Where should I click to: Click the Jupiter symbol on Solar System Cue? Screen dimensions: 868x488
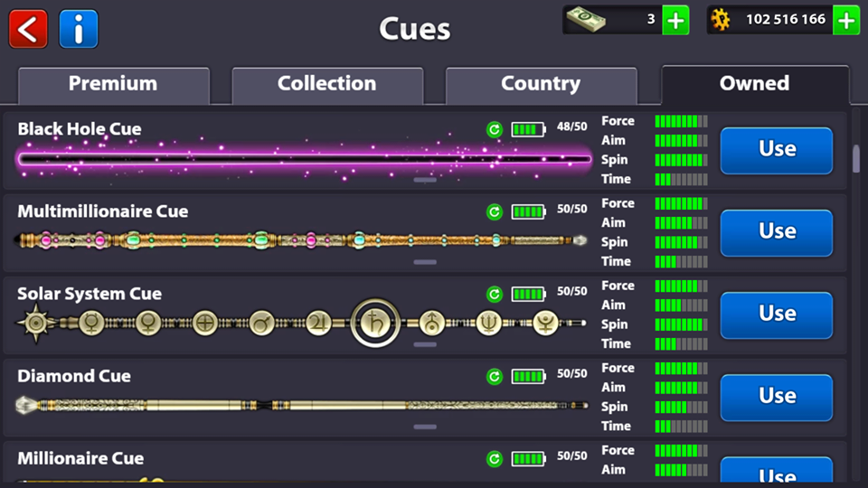coord(318,324)
